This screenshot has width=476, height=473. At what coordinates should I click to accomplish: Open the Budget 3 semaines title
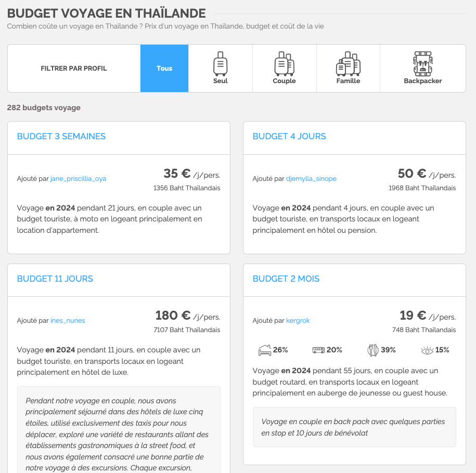point(61,137)
